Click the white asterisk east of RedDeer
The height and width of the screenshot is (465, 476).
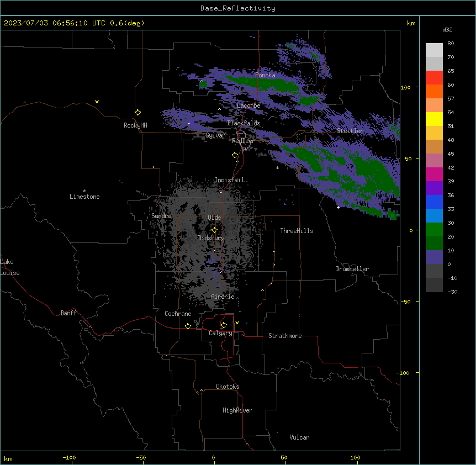point(277,168)
